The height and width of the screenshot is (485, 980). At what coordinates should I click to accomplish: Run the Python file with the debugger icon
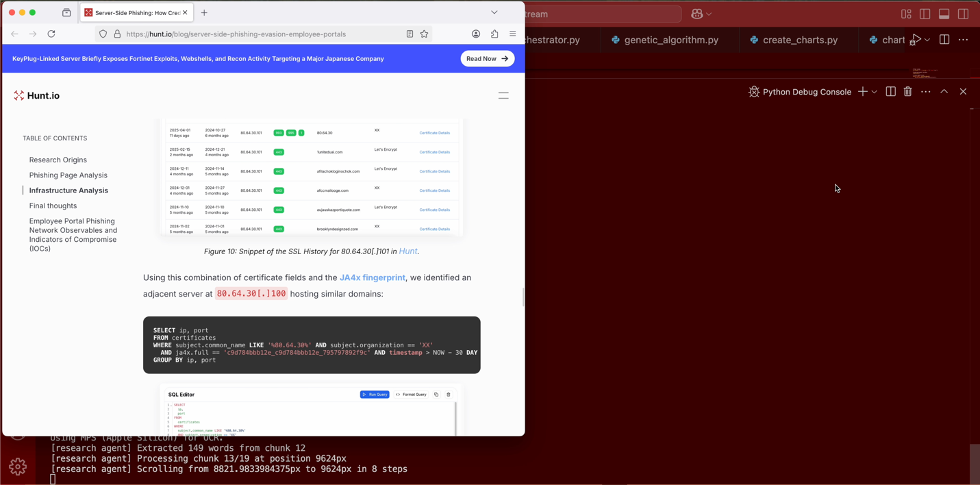(916, 39)
